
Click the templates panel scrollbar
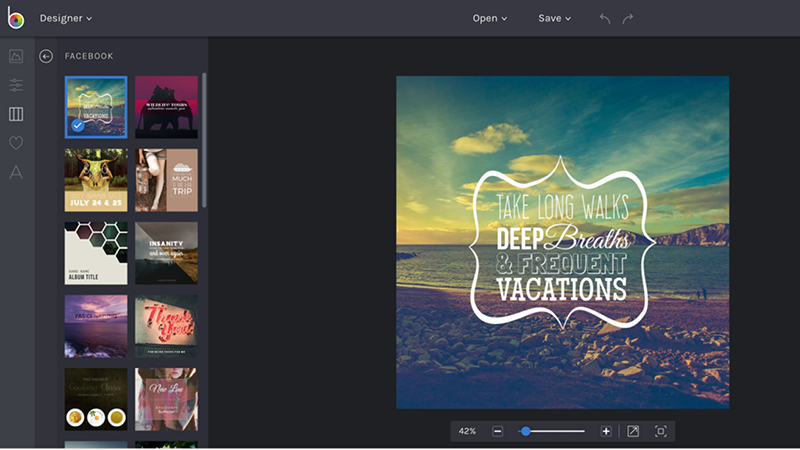[x=204, y=140]
